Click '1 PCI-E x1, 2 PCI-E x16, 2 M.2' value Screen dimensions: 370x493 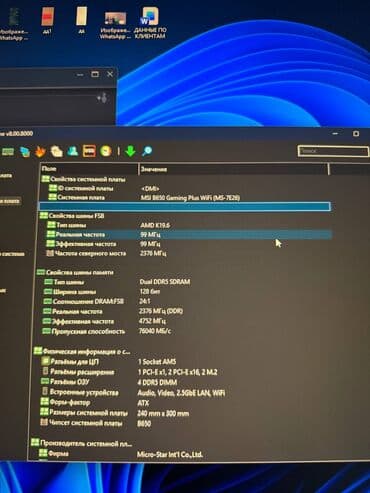177,372
